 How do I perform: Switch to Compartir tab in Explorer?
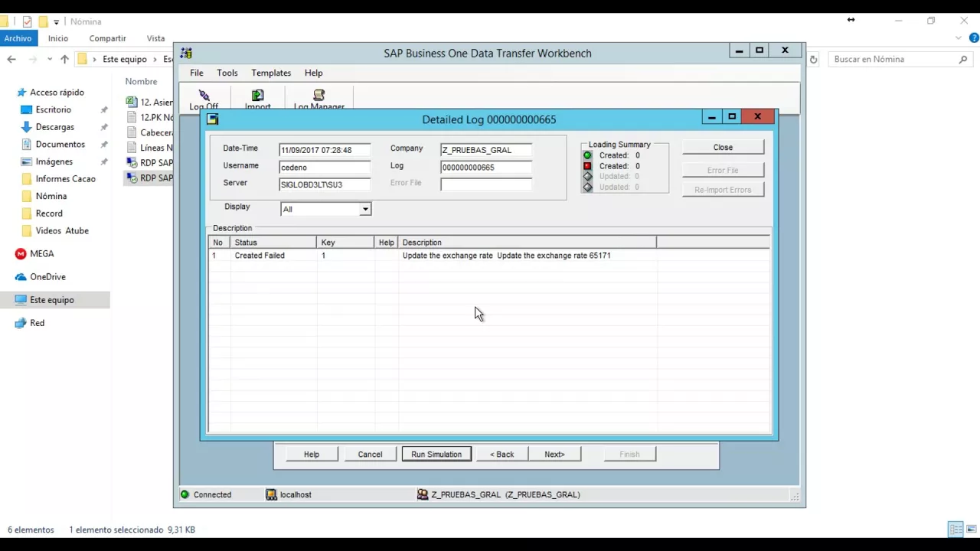pyautogui.click(x=108, y=38)
